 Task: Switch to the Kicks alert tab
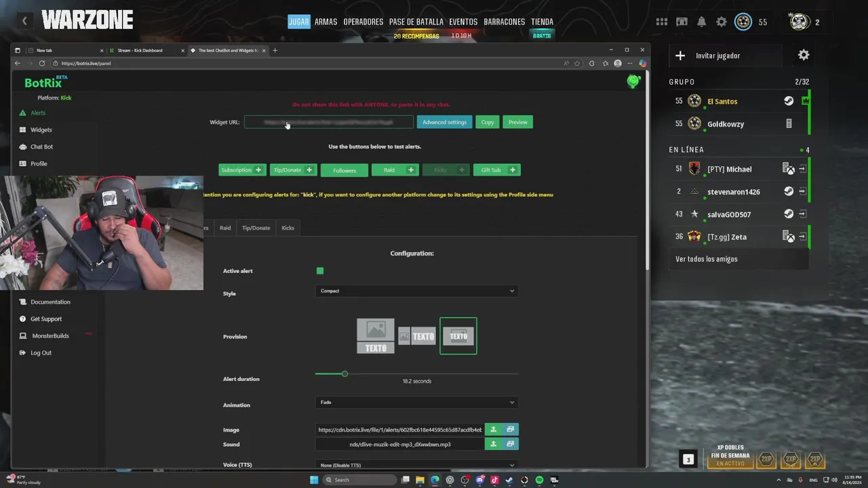(x=288, y=228)
